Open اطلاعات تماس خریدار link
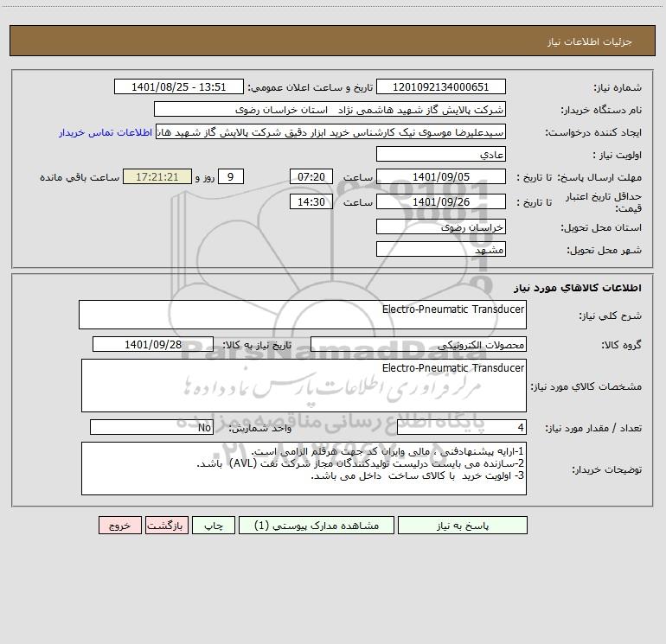 (106, 132)
